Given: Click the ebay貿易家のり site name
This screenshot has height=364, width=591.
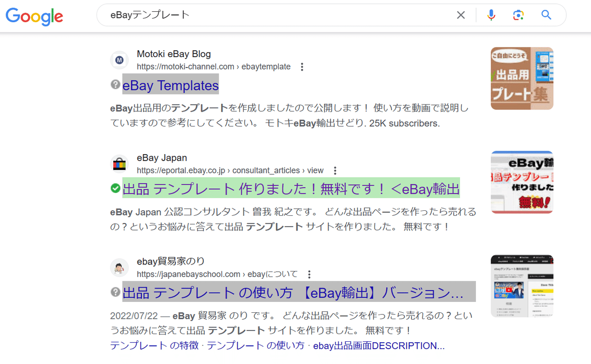Looking at the screenshot, I should (x=171, y=262).
